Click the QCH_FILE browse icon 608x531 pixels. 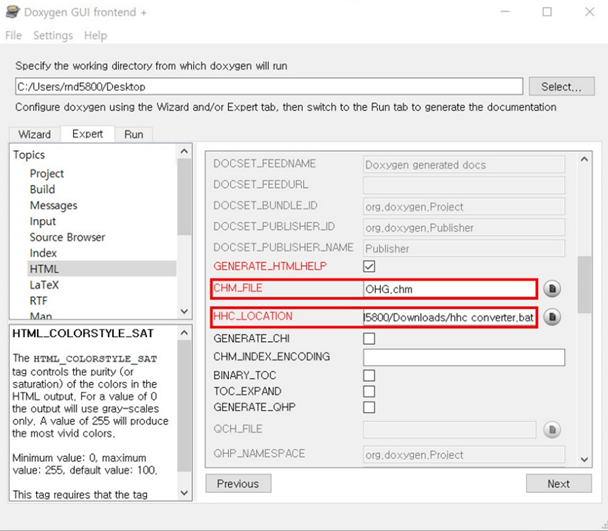point(552,430)
